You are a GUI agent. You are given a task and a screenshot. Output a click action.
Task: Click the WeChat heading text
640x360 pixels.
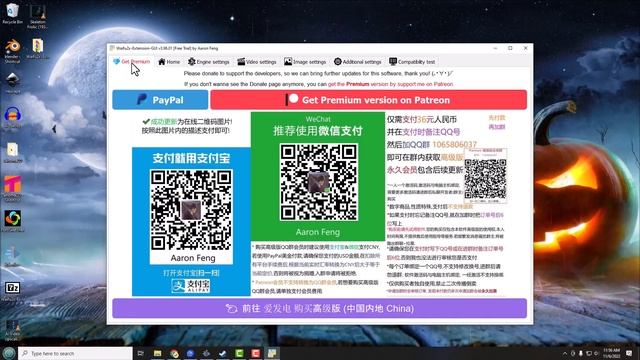coord(318,119)
